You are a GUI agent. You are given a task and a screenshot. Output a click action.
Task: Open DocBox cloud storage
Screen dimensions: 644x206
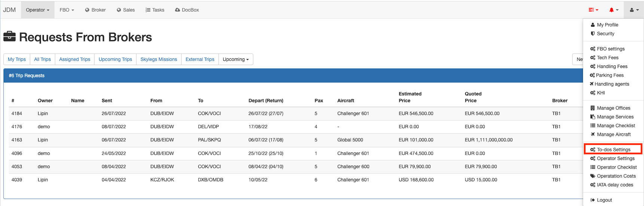(187, 10)
